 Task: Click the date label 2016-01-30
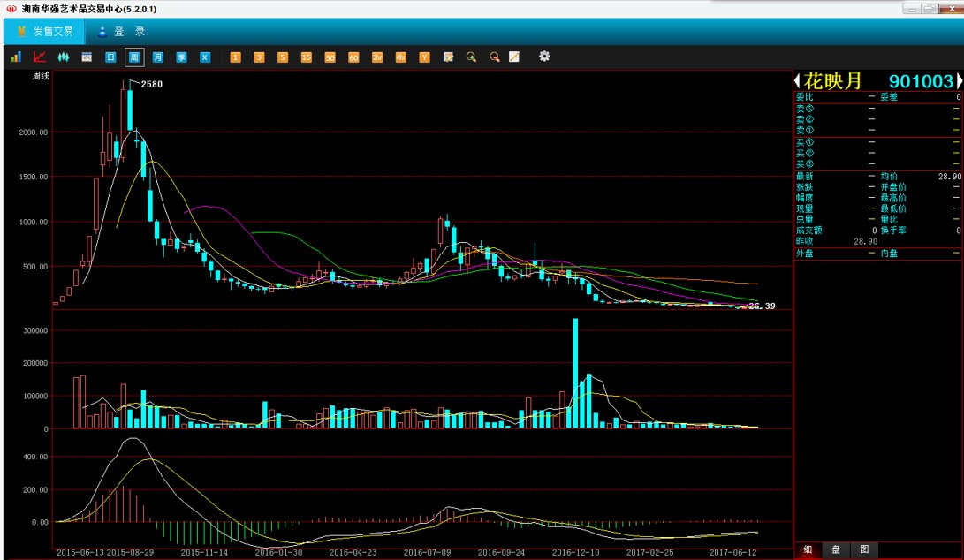(x=278, y=553)
